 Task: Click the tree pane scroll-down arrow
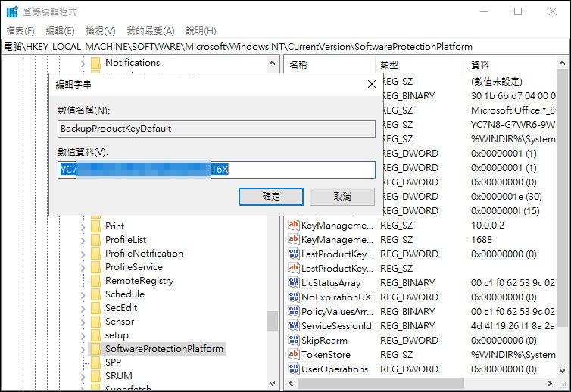click(272, 383)
